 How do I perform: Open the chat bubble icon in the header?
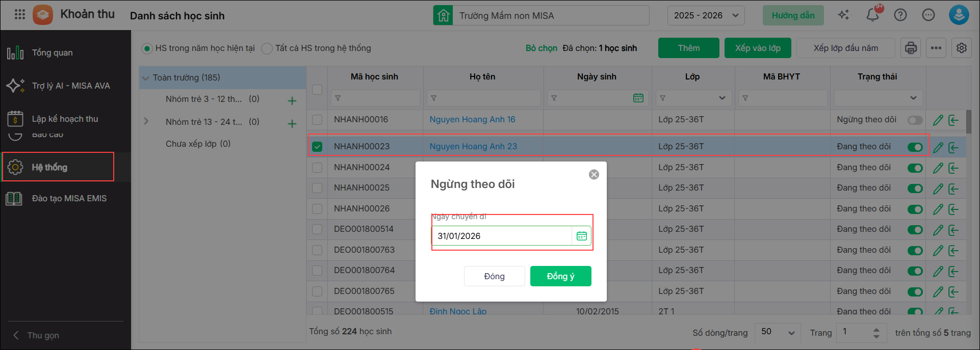coord(929,15)
